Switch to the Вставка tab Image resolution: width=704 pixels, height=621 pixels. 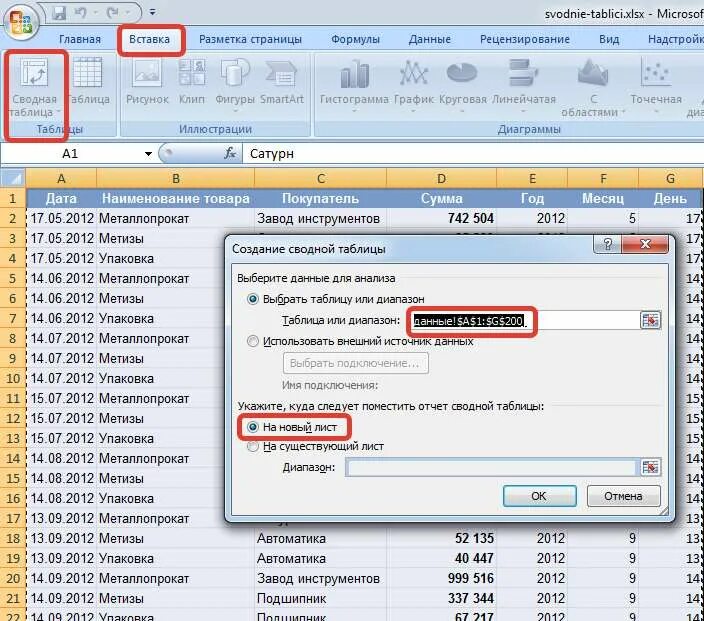coord(150,40)
